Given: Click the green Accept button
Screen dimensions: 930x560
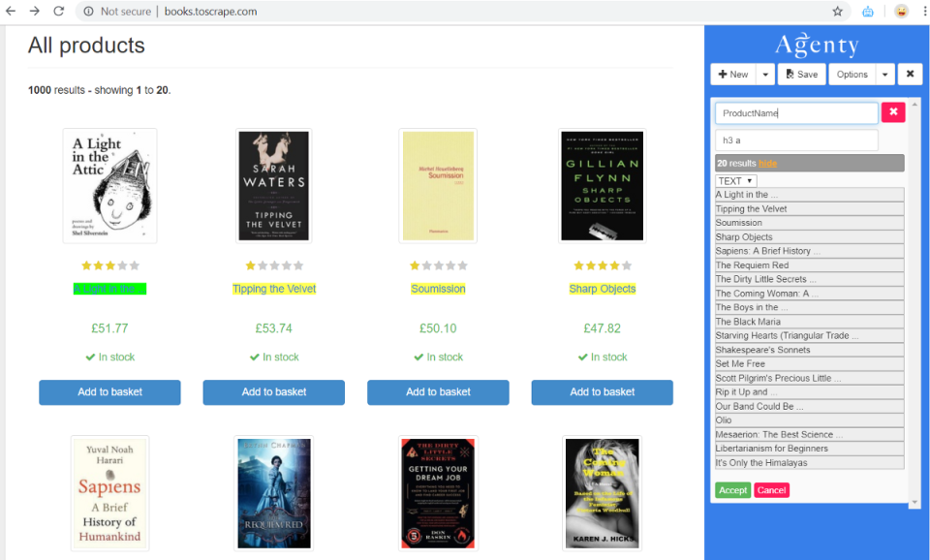Looking at the screenshot, I should [732, 490].
